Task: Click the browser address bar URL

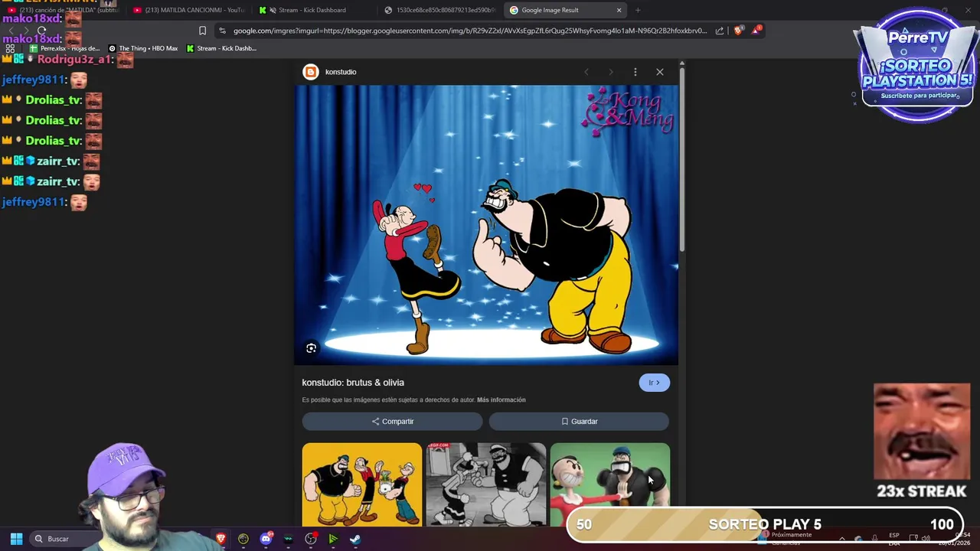Action: coord(470,31)
